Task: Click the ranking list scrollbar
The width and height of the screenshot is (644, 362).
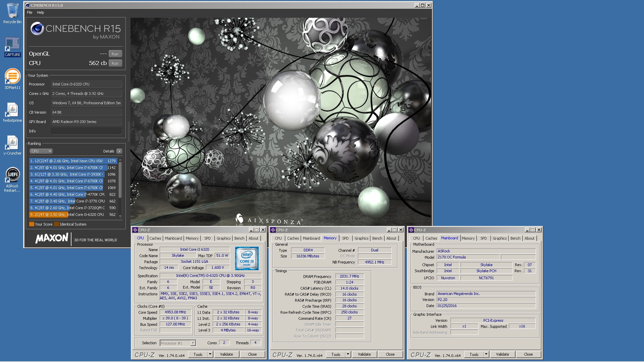Action: [120, 180]
